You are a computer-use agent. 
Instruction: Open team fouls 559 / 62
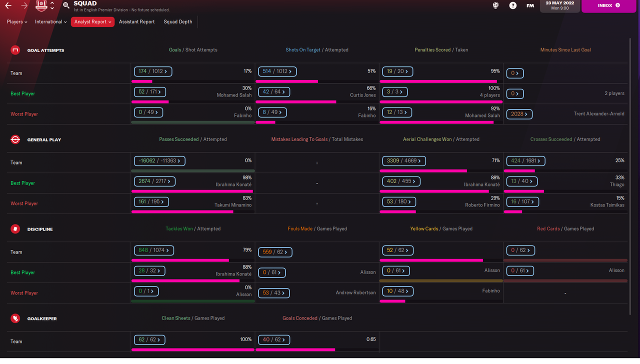click(275, 252)
